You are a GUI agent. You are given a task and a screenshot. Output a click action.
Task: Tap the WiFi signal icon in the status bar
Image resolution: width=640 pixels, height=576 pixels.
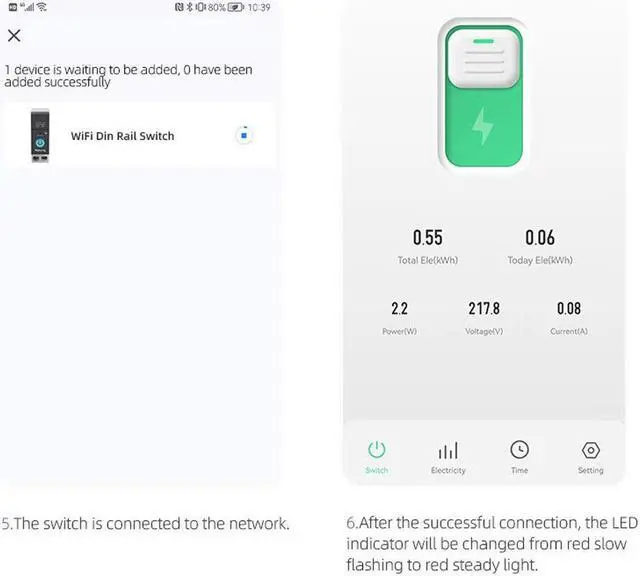[x=42, y=7]
